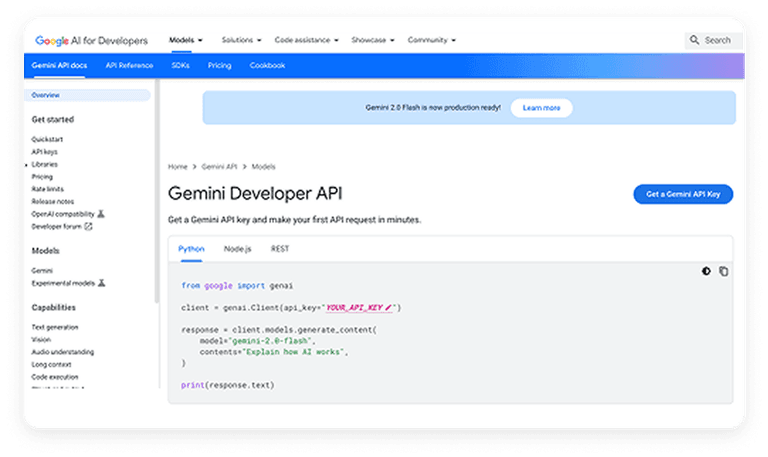Open the Community dropdown menu
768x457 pixels.
432,40
